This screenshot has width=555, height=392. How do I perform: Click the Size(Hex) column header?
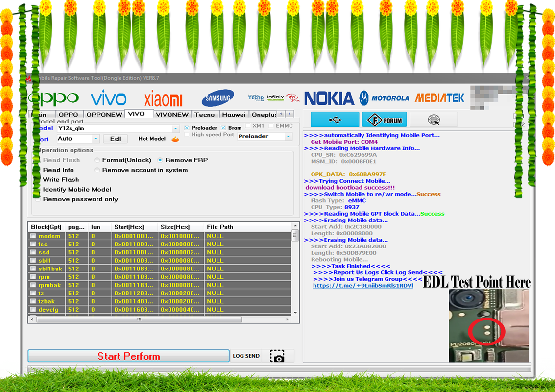tap(181, 227)
